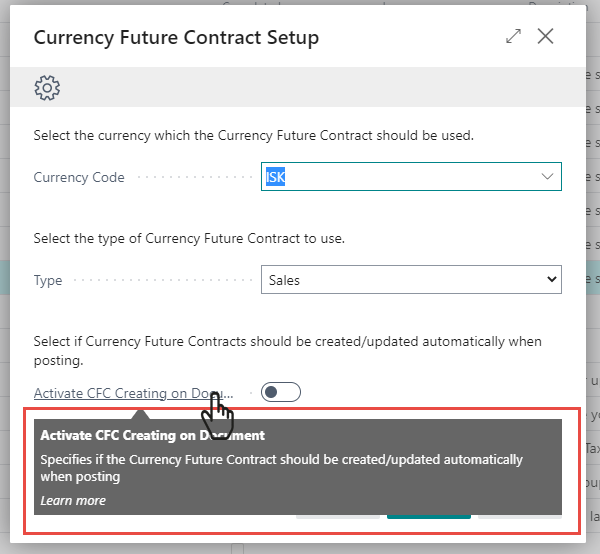
Task: Click the text 'Select the currency which...'
Action: pos(253,135)
